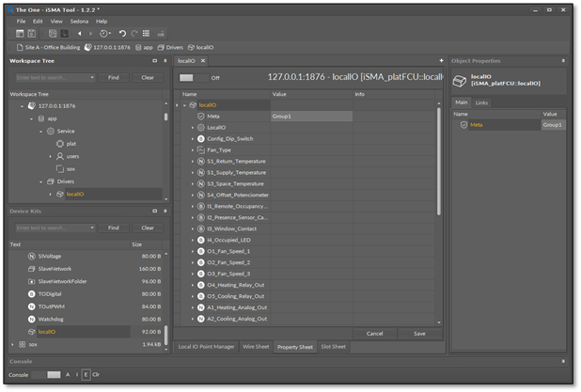Click Find in the Workspace Tree panel
Image resolution: width=581 pixels, height=392 pixels.
(x=113, y=77)
